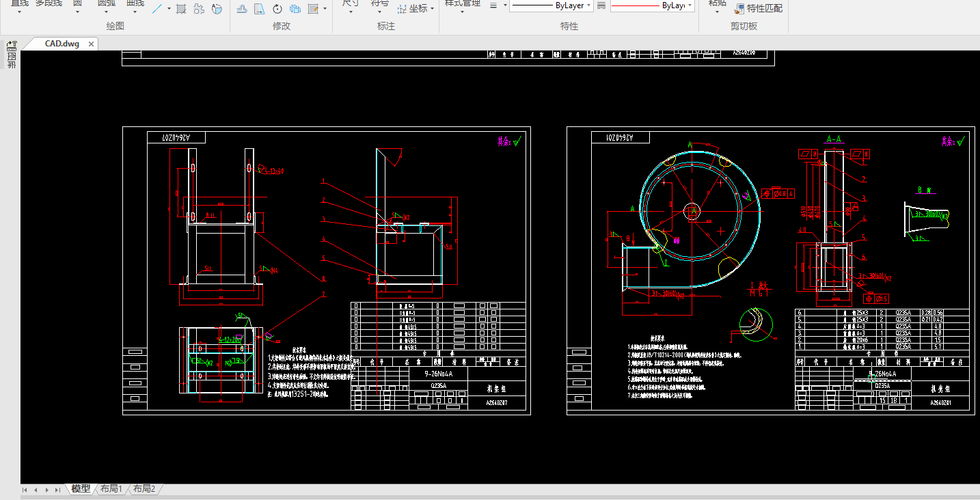Image resolution: width=980 pixels, height=500 pixels.
Task: Click the 特性匹配 match properties icon
Action: click(x=739, y=9)
